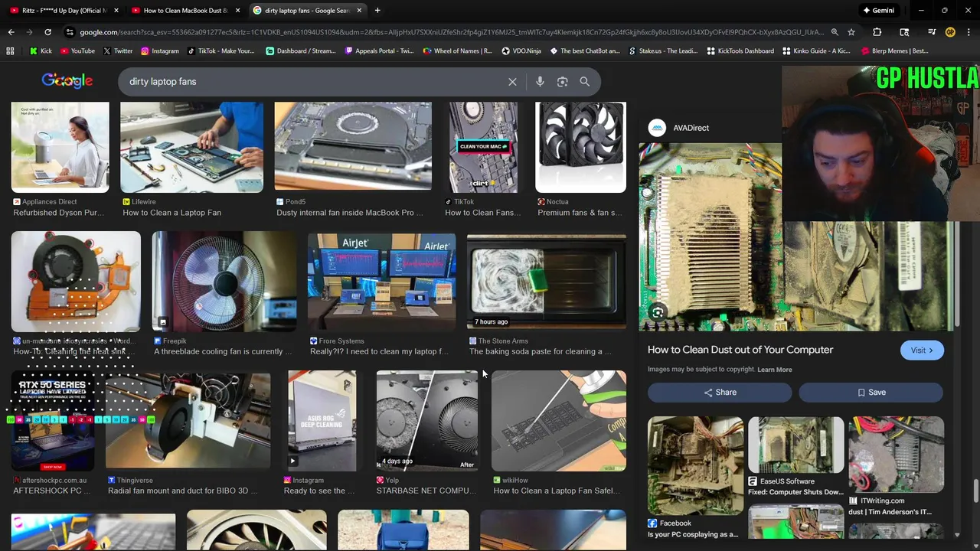Open Lifewire How to Clean a Laptop Fan image

point(191,147)
